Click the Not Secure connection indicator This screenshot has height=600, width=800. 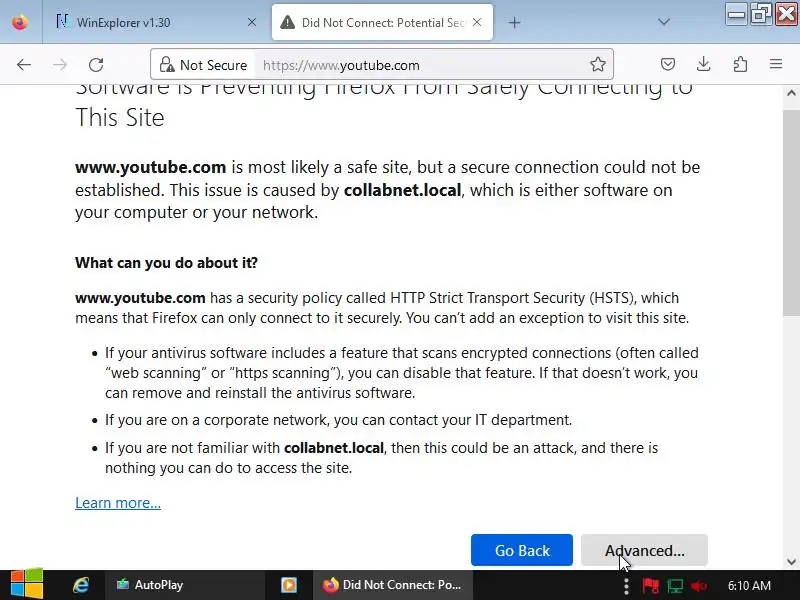point(203,65)
